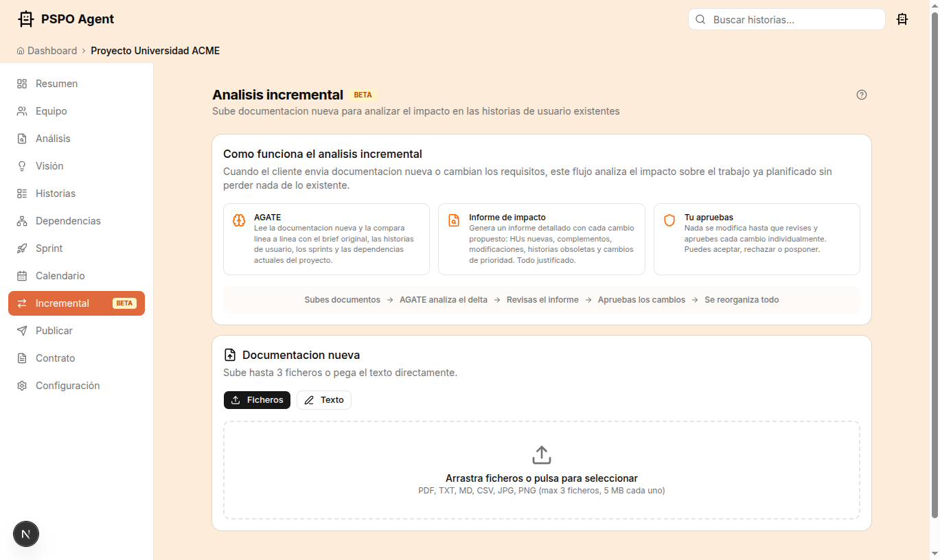Click the Publicar paper-plane icon

click(21, 330)
